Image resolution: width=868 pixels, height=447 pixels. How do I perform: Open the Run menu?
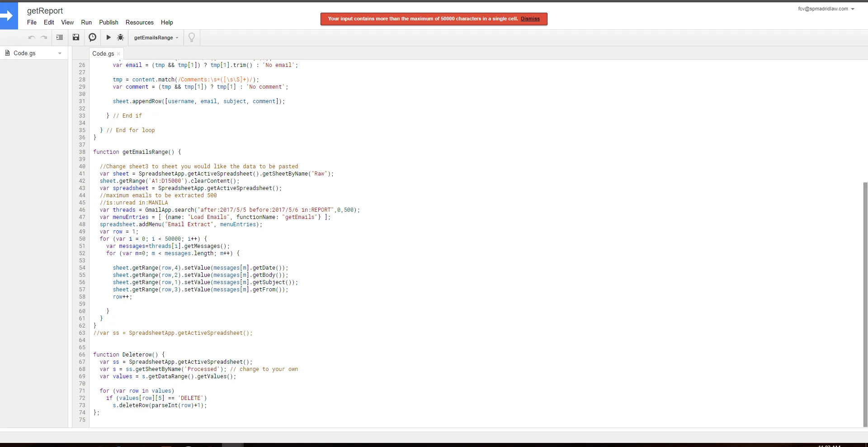tap(86, 22)
